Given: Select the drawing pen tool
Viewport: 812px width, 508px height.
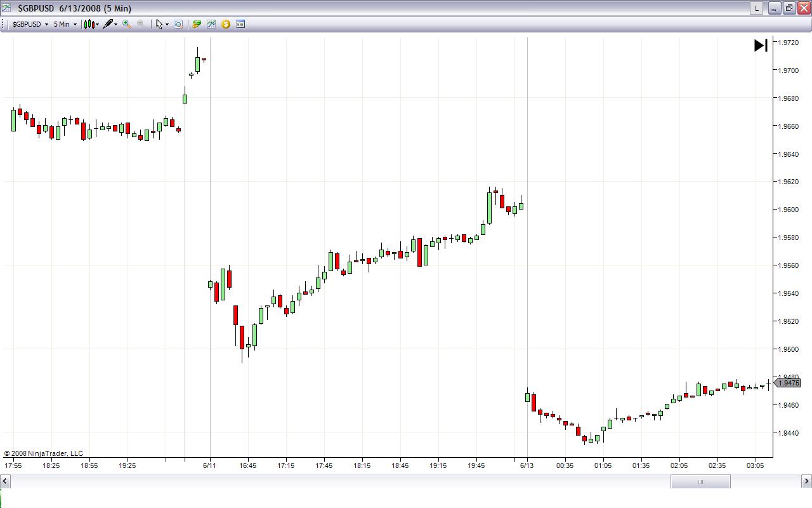Looking at the screenshot, I should pyautogui.click(x=108, y=24).
